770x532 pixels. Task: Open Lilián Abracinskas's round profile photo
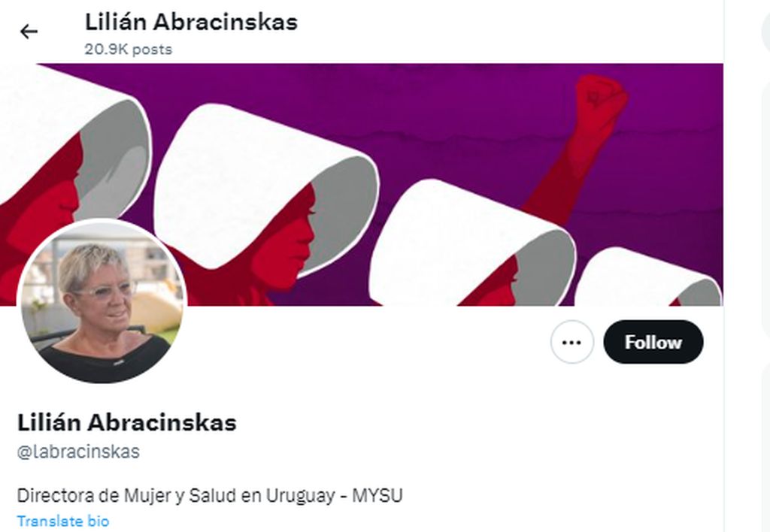pyautogui.click(x=102, y=301)
